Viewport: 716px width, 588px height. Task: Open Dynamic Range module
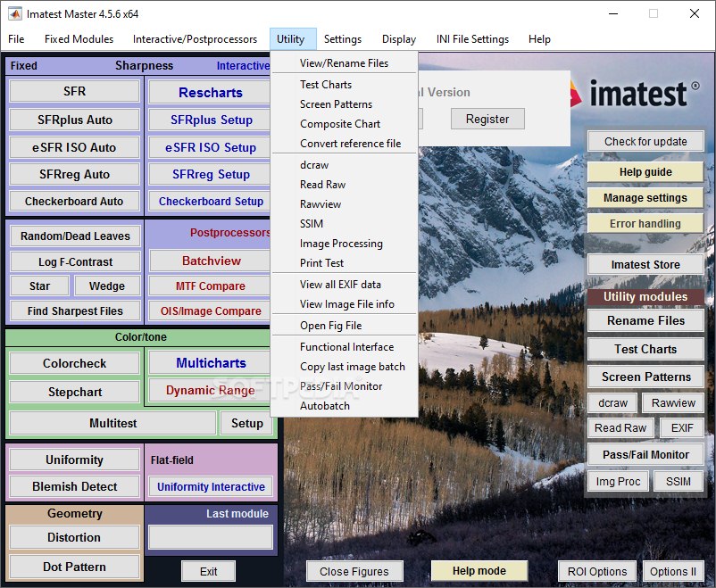click(211, 390)
